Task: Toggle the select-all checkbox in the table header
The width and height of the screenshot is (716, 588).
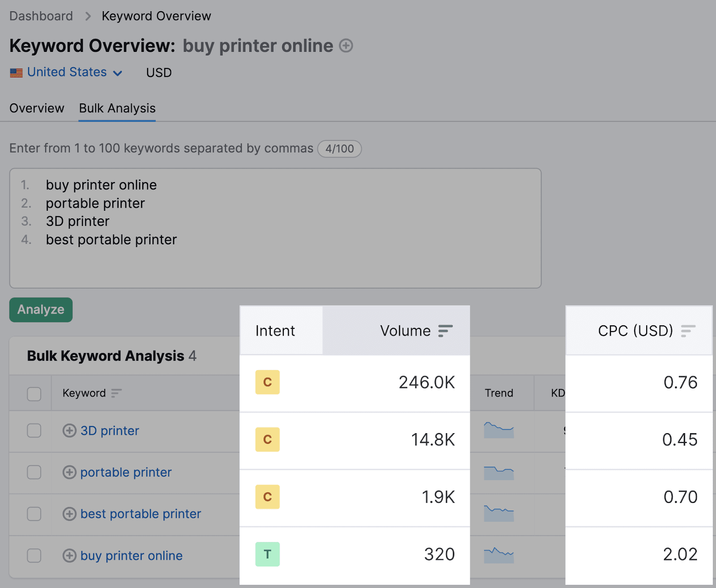Action: [x=34, y=393]
